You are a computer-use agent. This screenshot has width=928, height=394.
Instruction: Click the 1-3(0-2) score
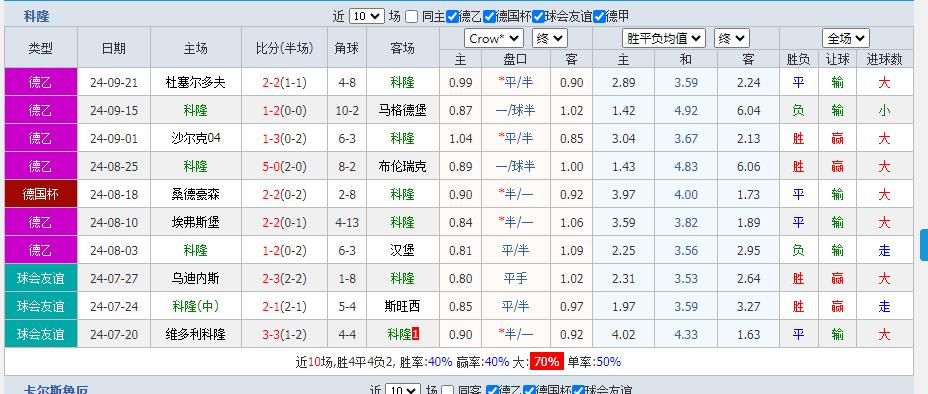(x=285, y=138)
